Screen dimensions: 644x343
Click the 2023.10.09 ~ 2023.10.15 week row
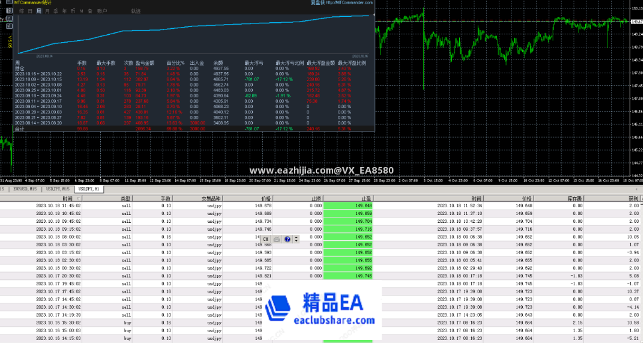[193, 79]
